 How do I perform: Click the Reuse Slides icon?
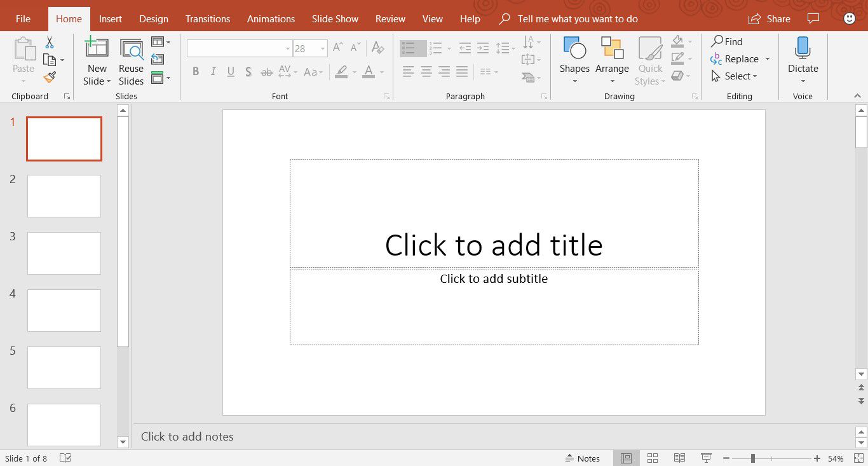coord(131,50)
